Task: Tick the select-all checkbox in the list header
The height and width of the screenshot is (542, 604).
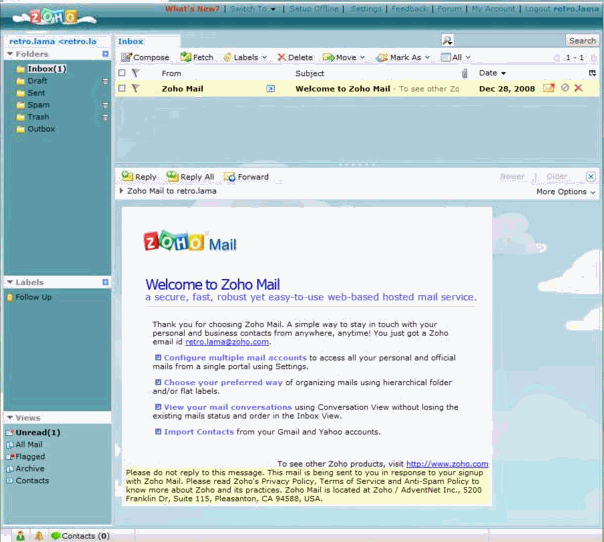Action: pyautogui.click(x=122, y=73)
